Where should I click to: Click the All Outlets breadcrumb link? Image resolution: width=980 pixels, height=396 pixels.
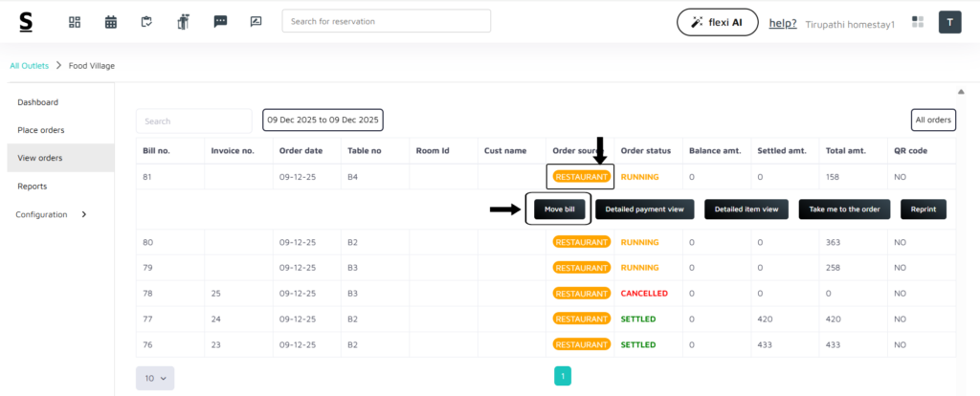(29, 66)
